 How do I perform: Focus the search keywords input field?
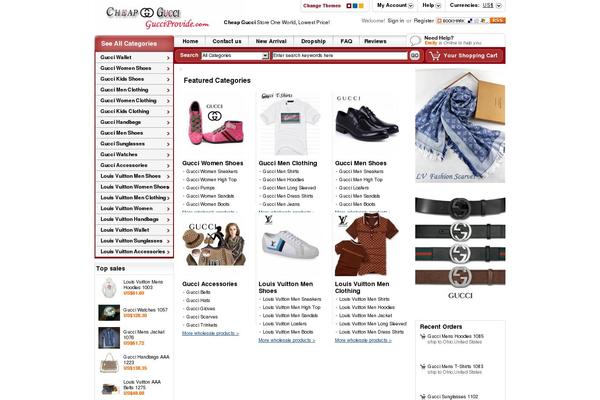[340, 56]
